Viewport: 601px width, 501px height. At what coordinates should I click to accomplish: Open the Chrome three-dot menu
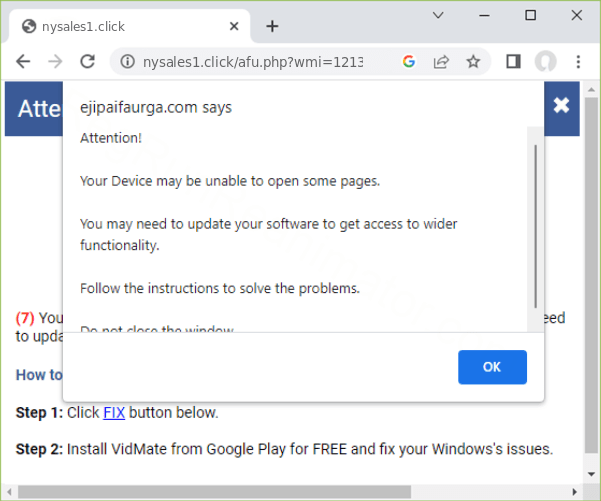[577, 62]
